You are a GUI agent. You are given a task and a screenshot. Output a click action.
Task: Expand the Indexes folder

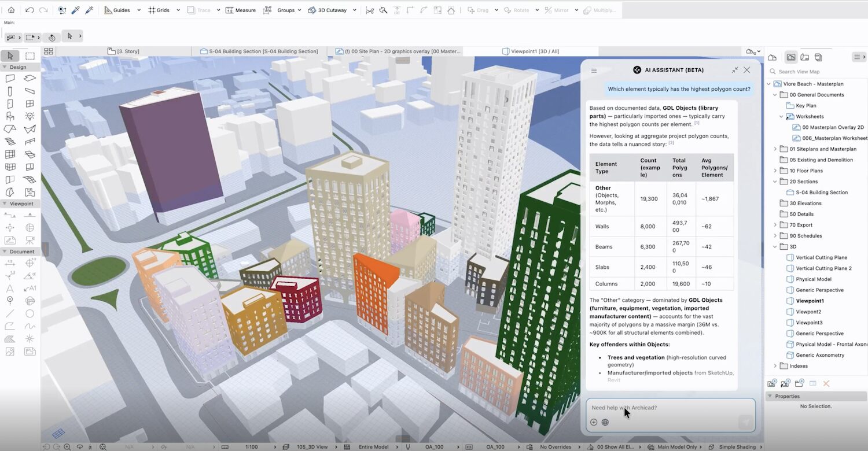[775, 366]
